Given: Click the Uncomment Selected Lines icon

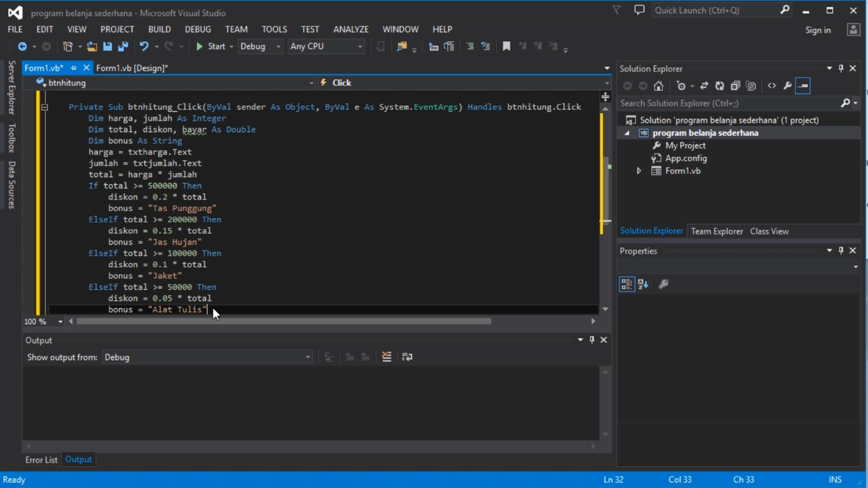Looking at the screenshot, I should tap(485, 46).
